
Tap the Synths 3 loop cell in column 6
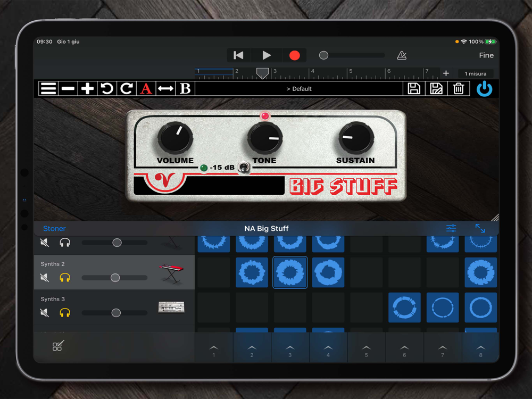tap(404, 307)
